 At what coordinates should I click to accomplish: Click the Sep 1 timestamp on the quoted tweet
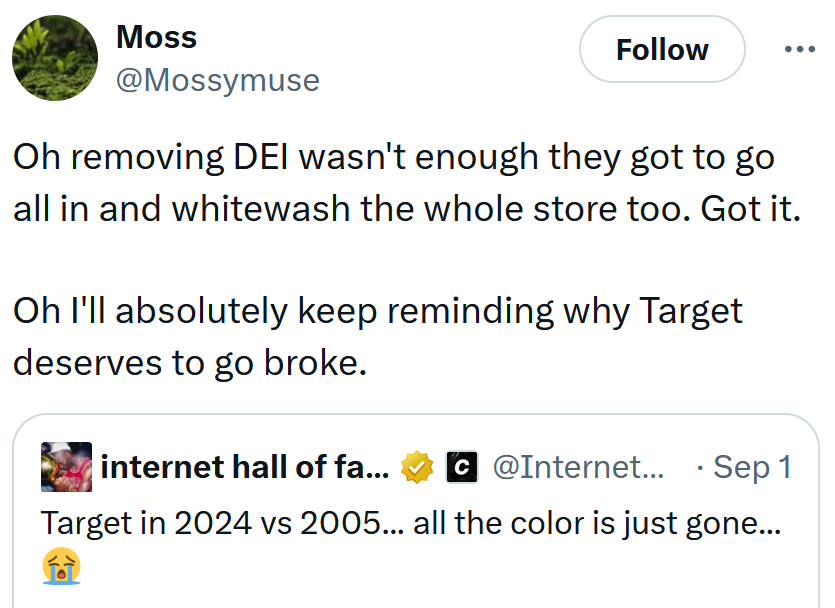[x=752, y=466]
